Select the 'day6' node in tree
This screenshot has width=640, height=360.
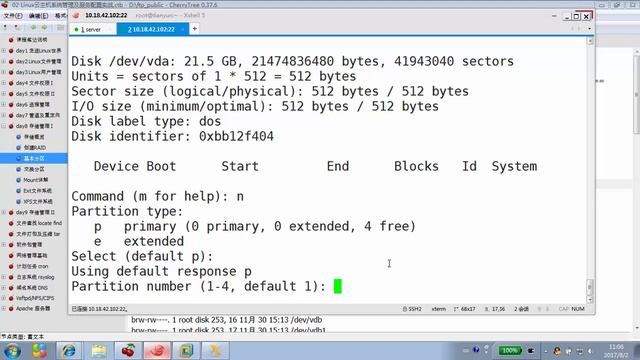click(33, 104)
